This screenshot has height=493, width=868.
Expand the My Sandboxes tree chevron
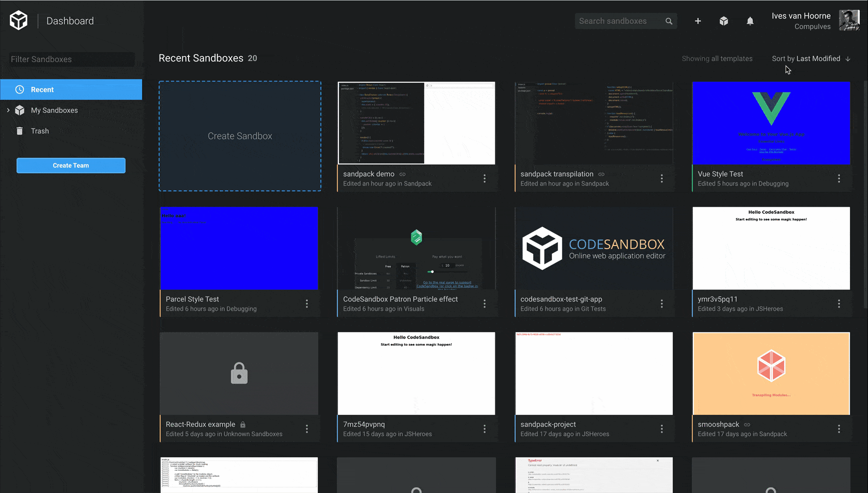coord(8,110)
